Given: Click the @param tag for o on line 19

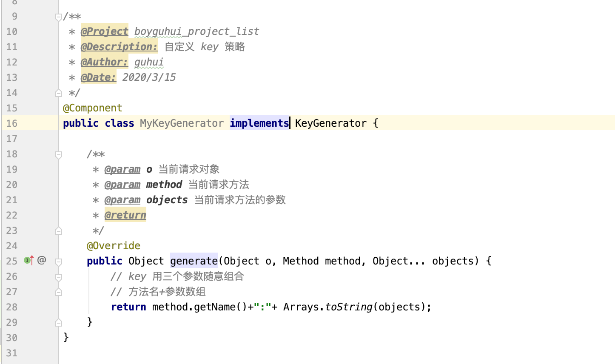Looking at the screenshot, I should pos(122,169).
